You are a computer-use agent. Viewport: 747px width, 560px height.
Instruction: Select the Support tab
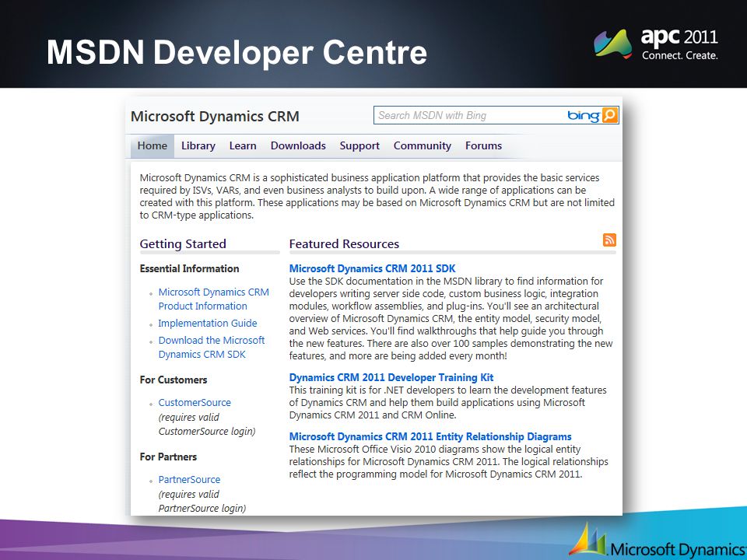pyautogui.click(x=359, y=145)
